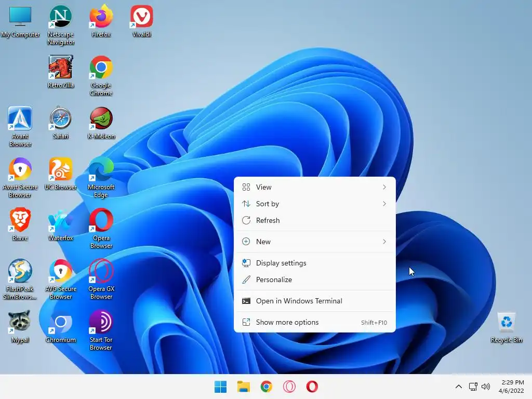This screenshot has height=399, width=532.
Task: Select the Brave desktop shortcut
Action: click(x=20, y=225)
